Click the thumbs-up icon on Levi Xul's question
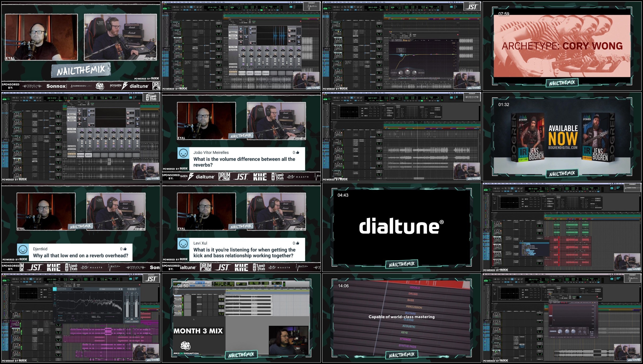This screenshot has height=364, width=643. (x=298, y=243)
